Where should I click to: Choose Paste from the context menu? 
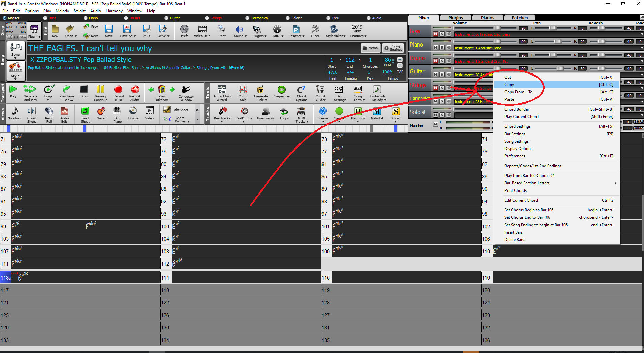556,99
